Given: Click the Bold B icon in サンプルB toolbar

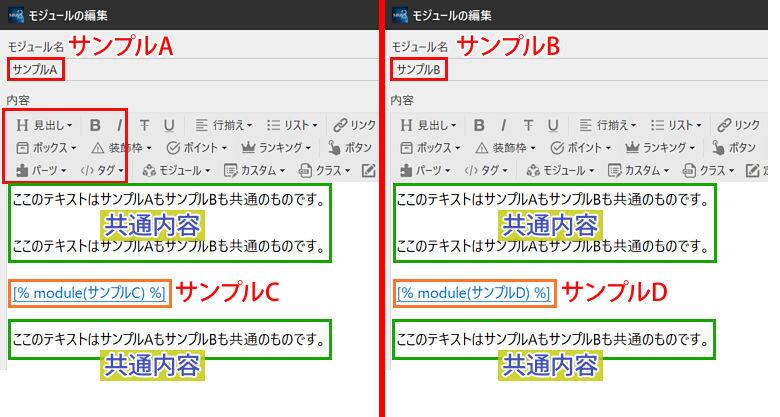Looking at the screenshot, I should point(480,125).
